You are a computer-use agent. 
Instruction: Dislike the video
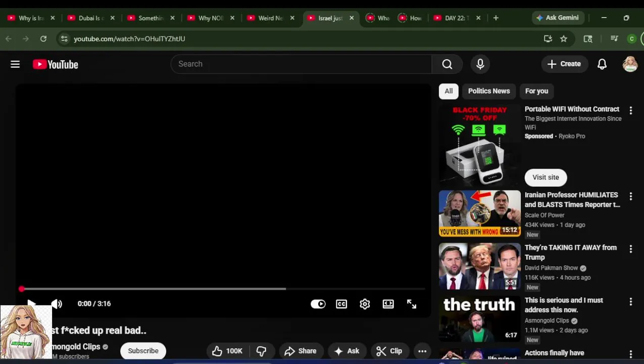(261, 351)
